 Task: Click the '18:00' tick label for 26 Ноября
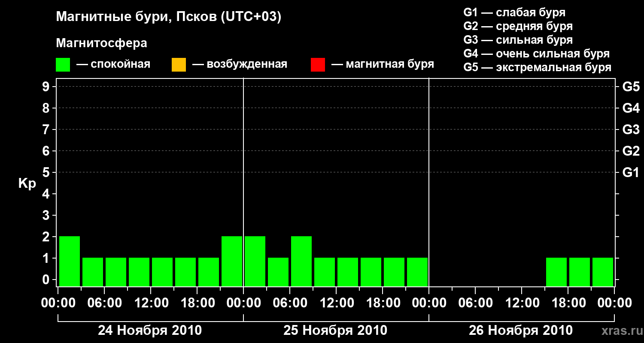568,303
